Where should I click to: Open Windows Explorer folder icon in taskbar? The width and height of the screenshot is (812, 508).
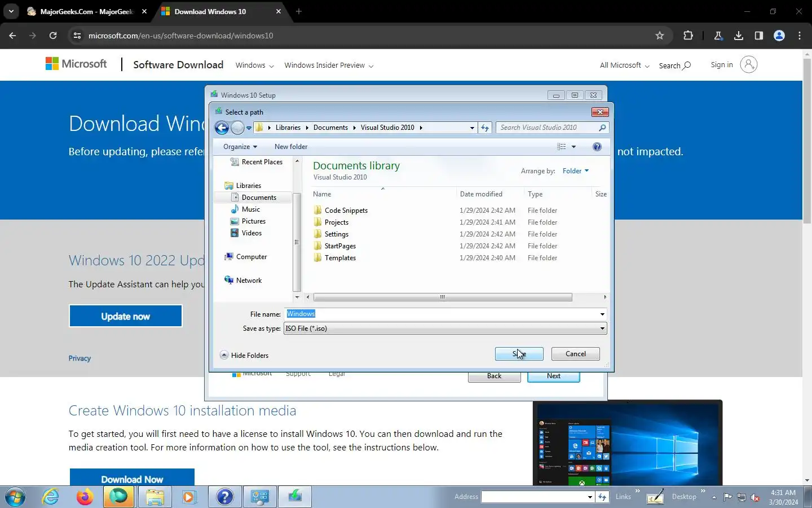point(155,497)
